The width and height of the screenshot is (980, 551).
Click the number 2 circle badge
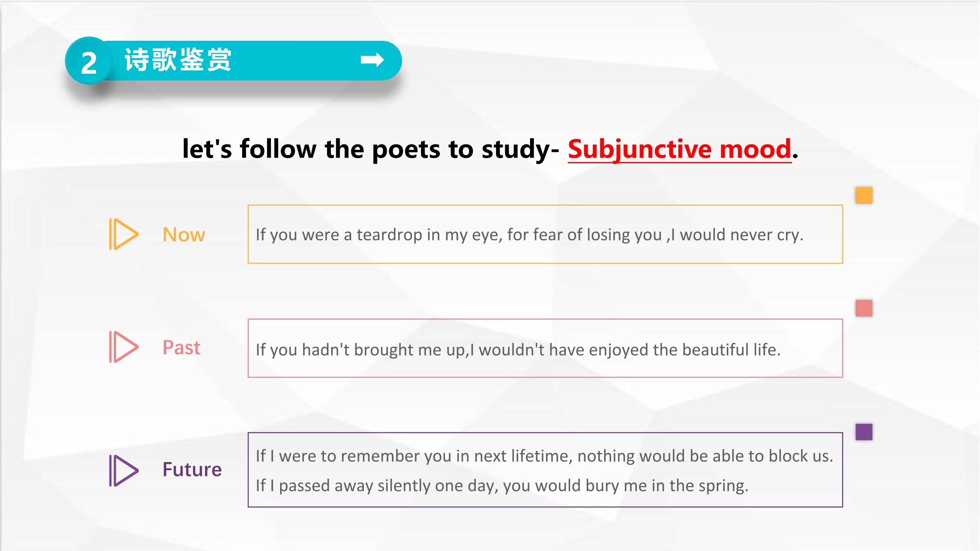[x=89, y=61]
